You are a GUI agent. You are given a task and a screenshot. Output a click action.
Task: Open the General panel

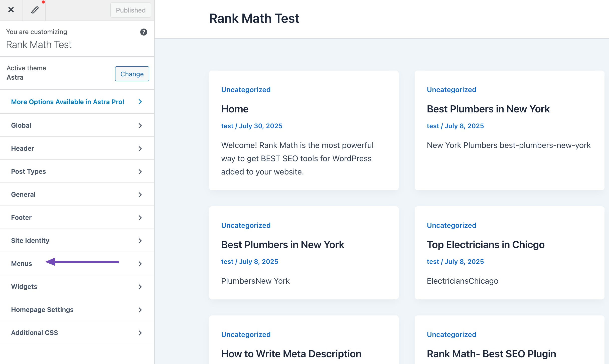click(77, 195)
